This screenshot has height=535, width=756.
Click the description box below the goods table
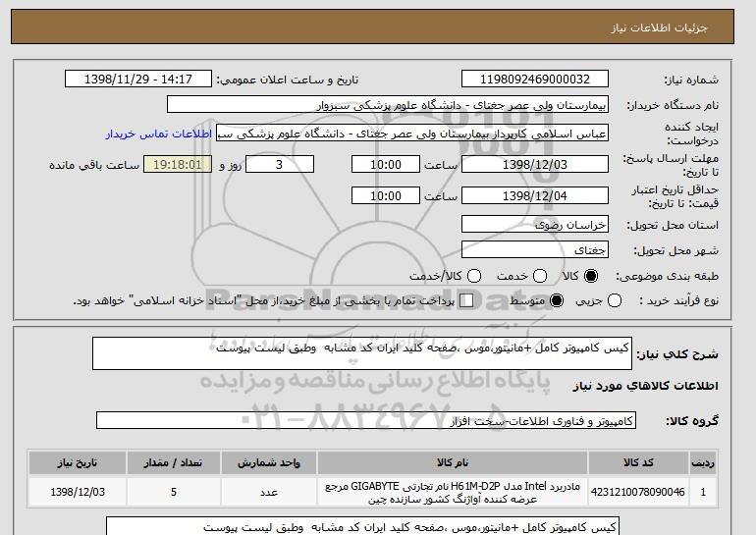(362, 526)
